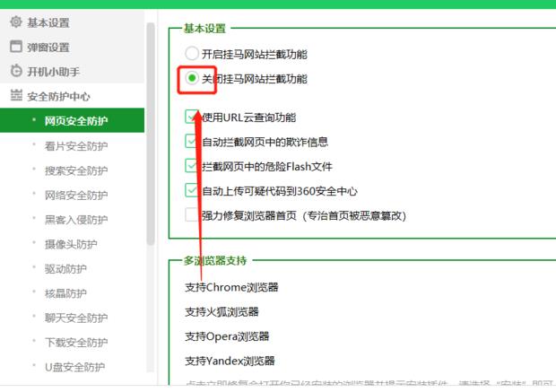Screen dimensions: 556x392
Task: Click 支持Yandex浏览器 link
Action: coord(230,361)
